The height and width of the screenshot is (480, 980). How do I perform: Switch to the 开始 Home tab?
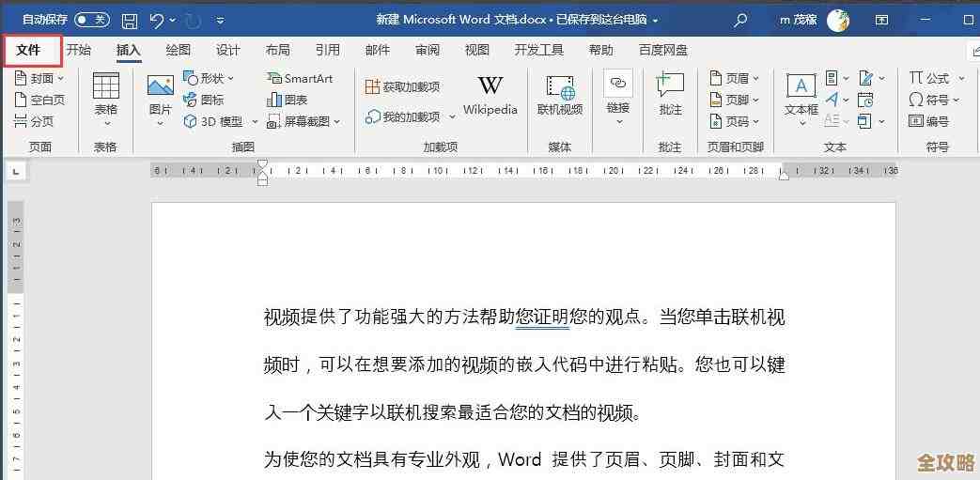click(79, 51)
